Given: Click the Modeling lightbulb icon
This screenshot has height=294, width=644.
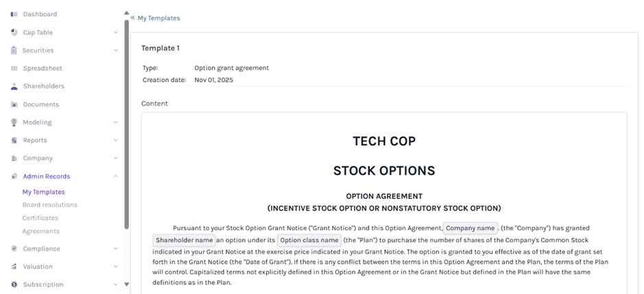Looking at the screenshot, I should point(14,123).
